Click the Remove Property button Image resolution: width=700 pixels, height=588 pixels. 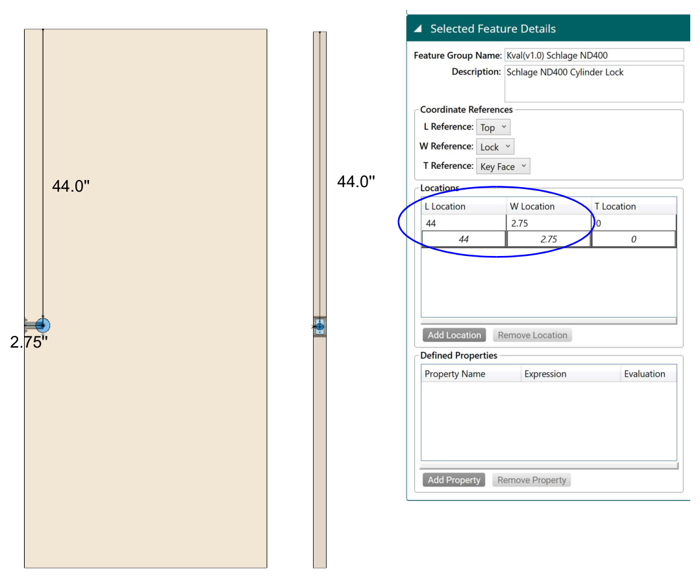click(x=531, y=480)
